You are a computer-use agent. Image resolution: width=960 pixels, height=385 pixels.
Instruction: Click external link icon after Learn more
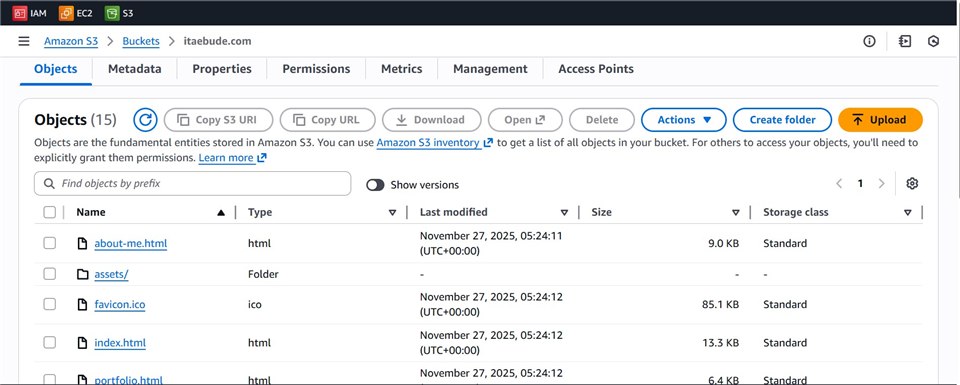pyautogui.click(x=262, y=158)
